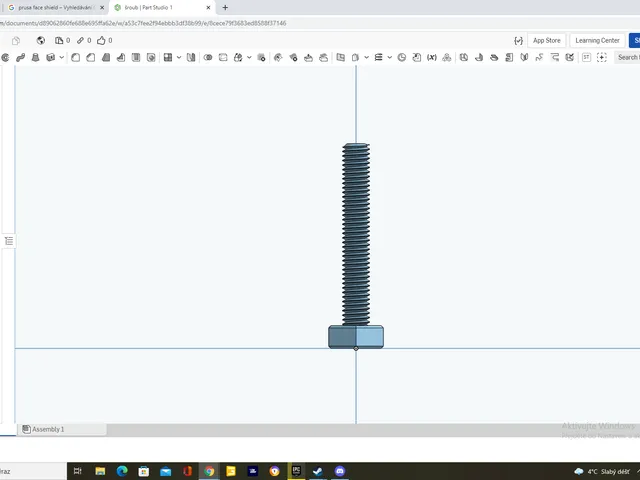Select the Composite part tool

tap(447, 58)
